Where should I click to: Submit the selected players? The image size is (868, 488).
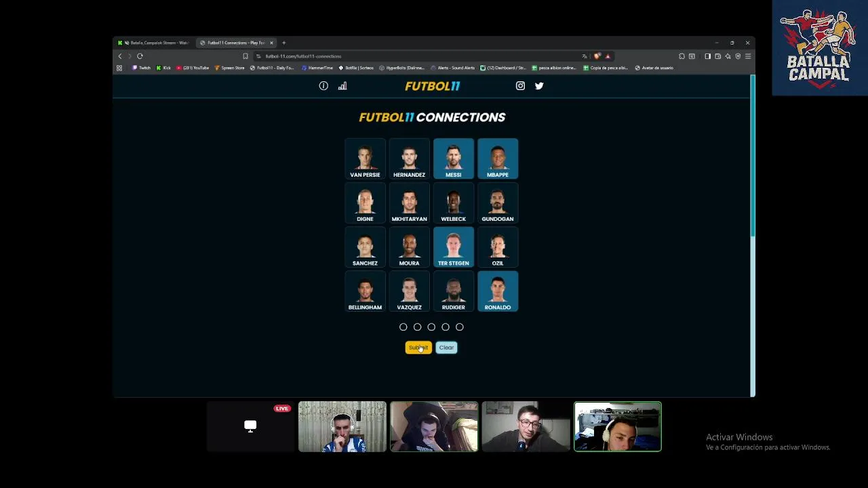tap(418, 348)
